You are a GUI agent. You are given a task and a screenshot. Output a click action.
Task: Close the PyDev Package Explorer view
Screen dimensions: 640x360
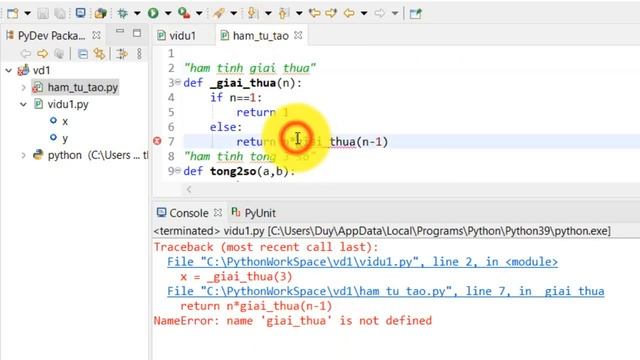click(x=96, y=35)
